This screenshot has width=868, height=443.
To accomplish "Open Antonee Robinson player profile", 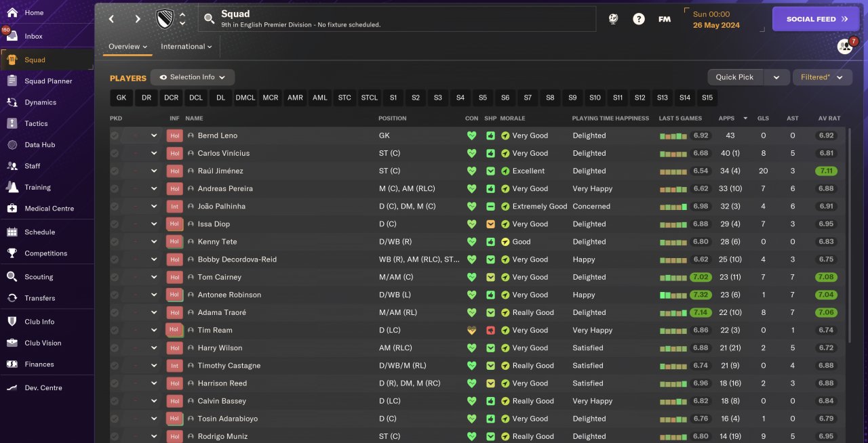I will click(229, 295).
